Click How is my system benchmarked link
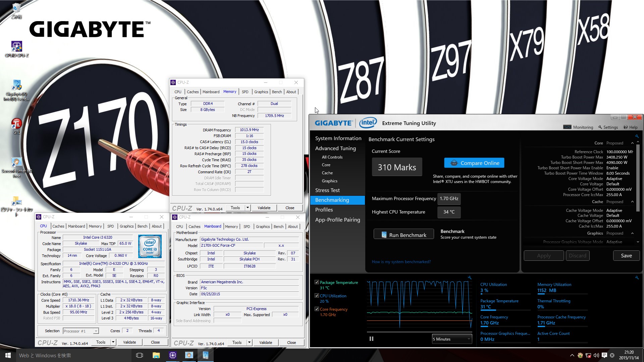644x362 pixels. click(x=401, y=262)
